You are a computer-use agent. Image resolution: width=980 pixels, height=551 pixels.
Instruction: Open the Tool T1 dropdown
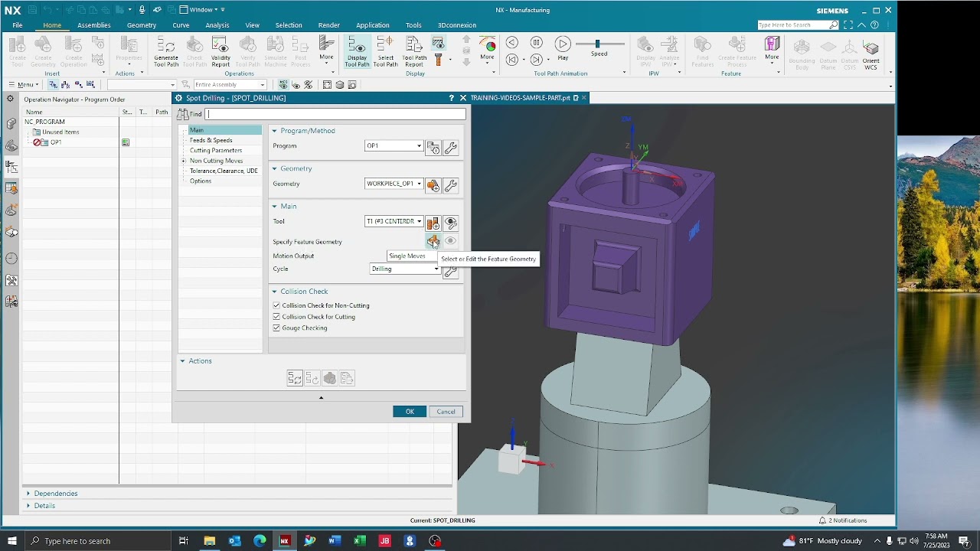pyautogui.click(x=394, y=221)
